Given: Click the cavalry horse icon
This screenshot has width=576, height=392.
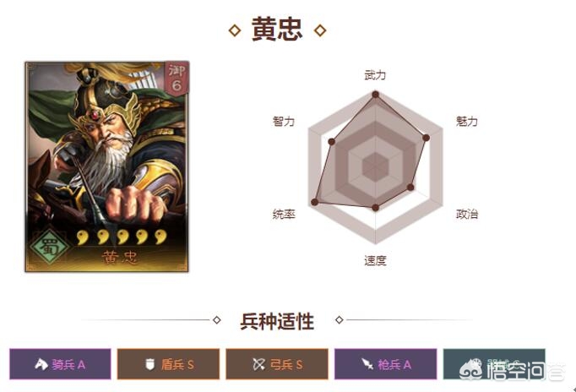Looking at the screenshot, I should click(x=41, y=364).
